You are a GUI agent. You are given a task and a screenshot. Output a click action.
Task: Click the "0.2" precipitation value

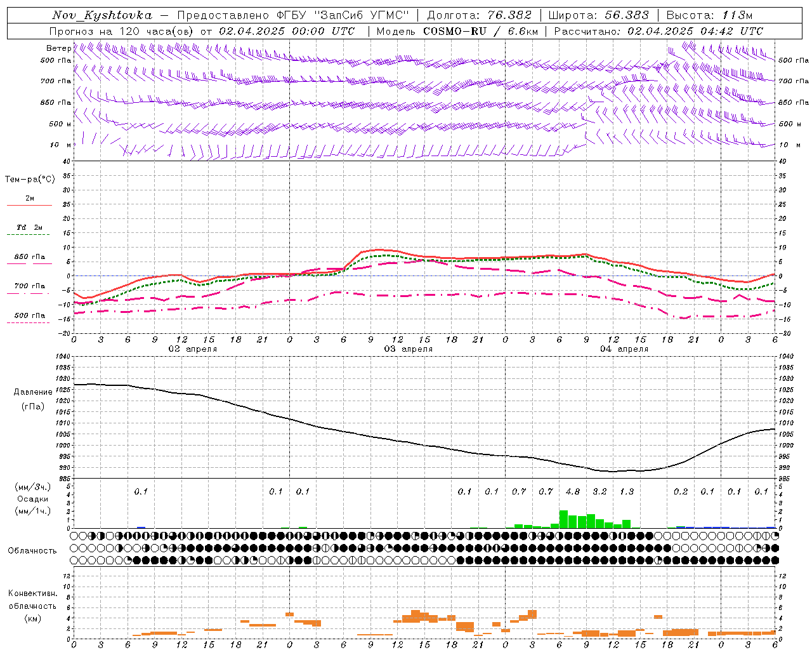680,491
